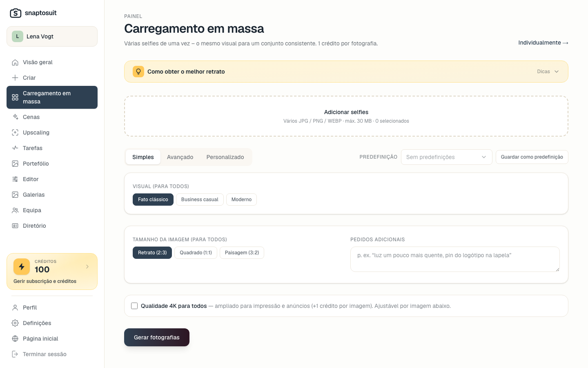Select the Fato clássico visual option

[x=153, y=200]
